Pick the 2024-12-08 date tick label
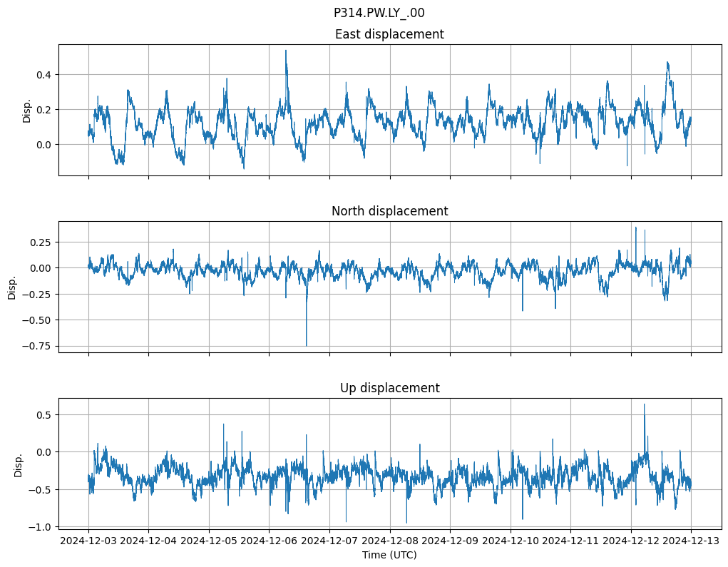 389,541
